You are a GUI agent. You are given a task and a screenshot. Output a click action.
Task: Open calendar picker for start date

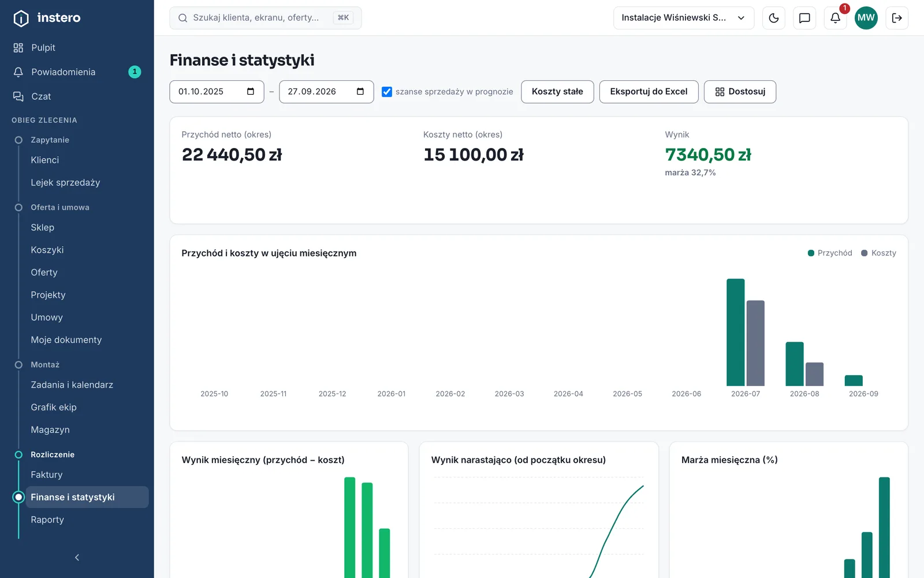(251, 91)
